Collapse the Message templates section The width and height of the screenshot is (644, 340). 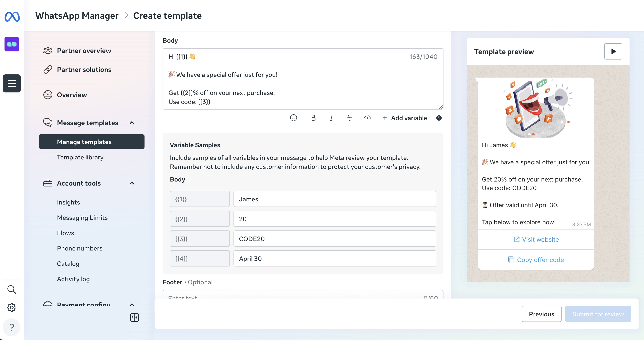tap(132, 123)
